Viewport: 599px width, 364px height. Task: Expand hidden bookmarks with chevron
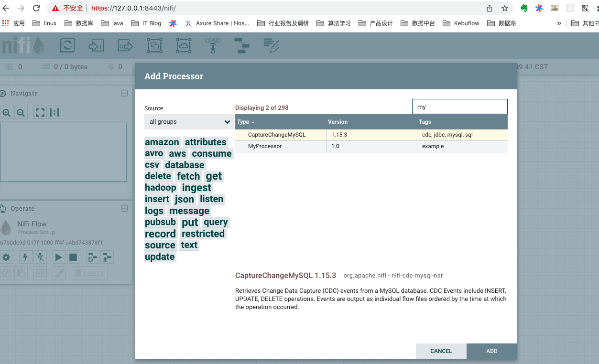[559, 23]
